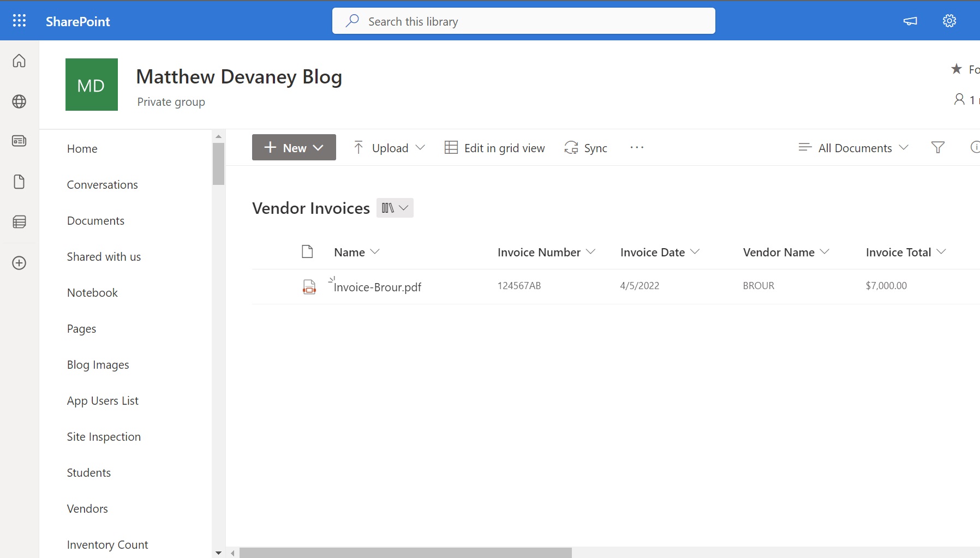Open the filter pane funnel icon

(x=938, y=147)
